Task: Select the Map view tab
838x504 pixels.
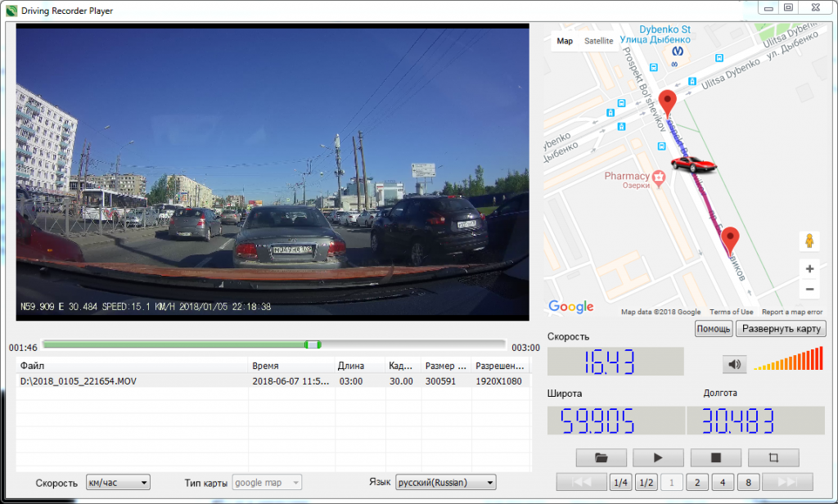Action: [565, 40]
